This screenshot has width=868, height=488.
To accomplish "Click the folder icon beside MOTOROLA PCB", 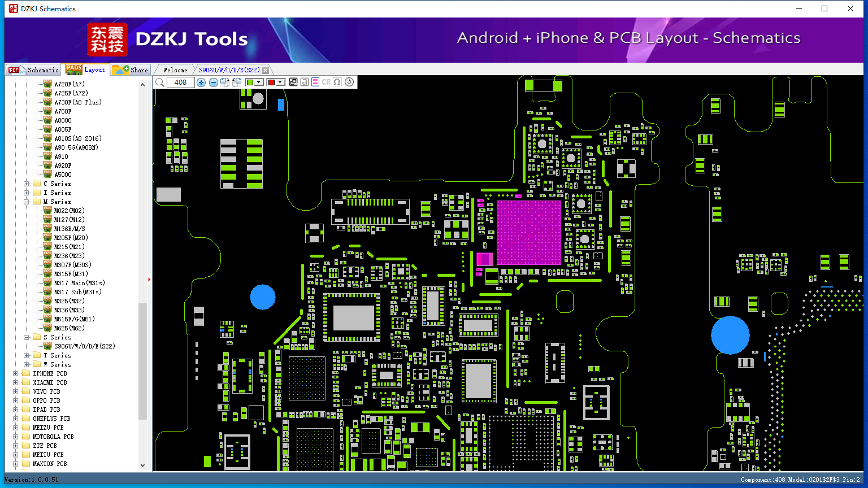I will pos(26,437).
